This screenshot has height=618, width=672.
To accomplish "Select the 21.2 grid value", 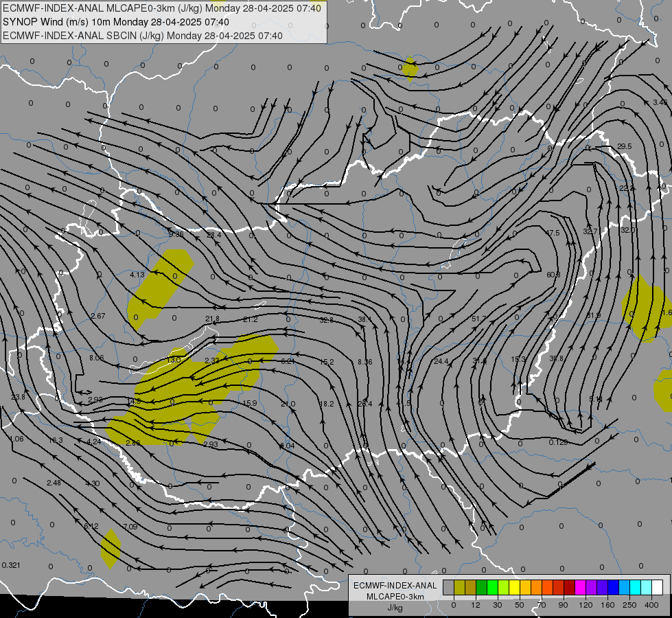I will [x=251, y=319].
